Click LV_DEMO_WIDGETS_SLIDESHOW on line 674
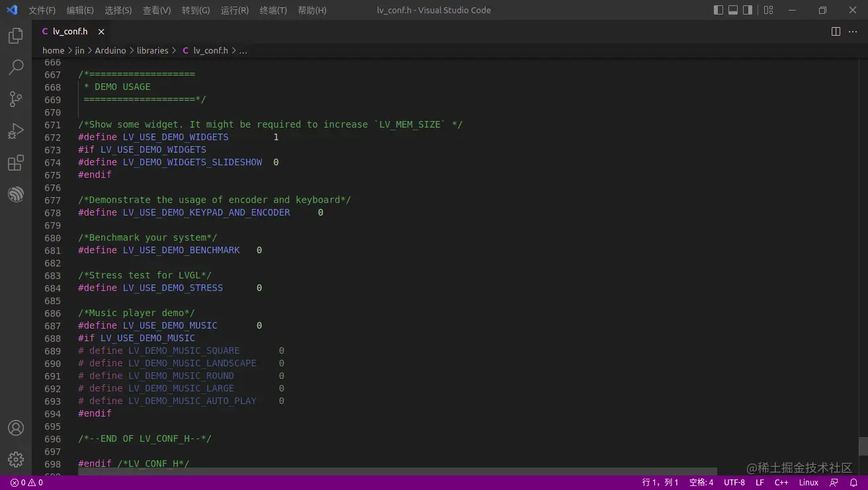The width and height of the screenshot is (868, 490). pos(193,162)
